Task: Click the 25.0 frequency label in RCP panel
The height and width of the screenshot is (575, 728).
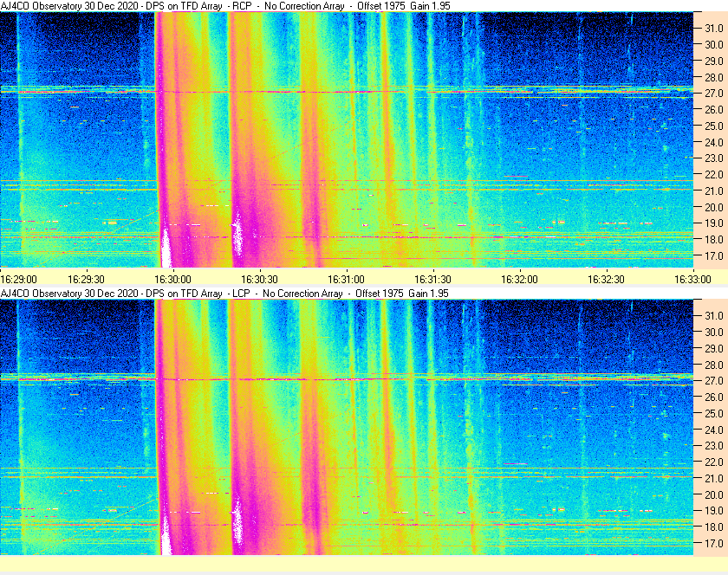Action: tap(714, 126)
